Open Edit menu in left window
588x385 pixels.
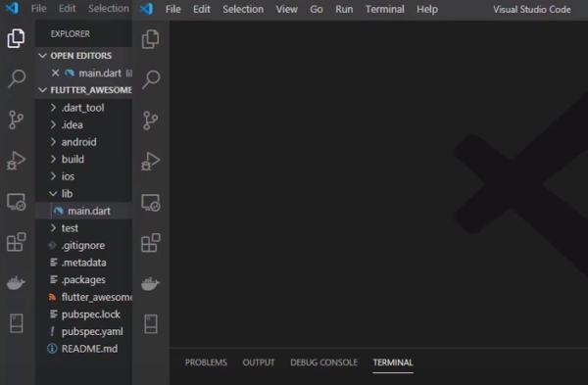[x=67, y=8]
